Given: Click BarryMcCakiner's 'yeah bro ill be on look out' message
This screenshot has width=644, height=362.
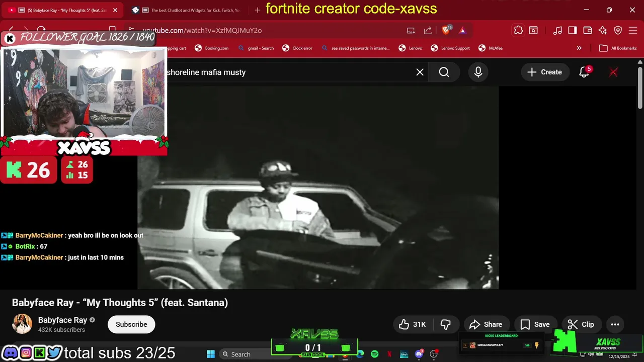Looking at the screenshot, I should point(72,235).
